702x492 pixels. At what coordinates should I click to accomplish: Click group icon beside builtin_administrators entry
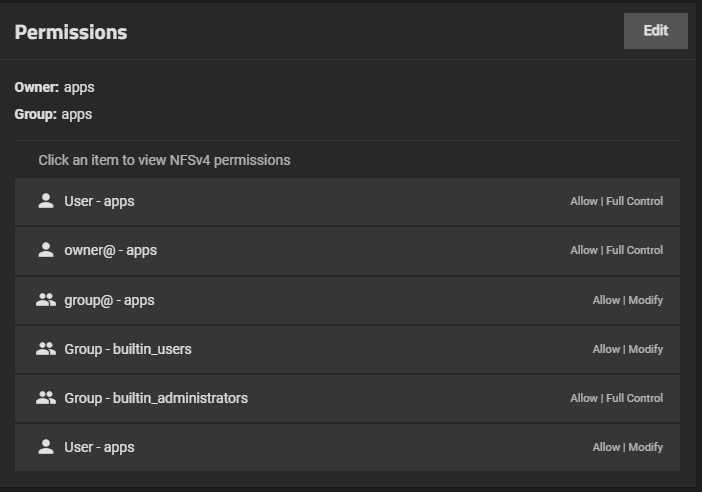point(46,398)
